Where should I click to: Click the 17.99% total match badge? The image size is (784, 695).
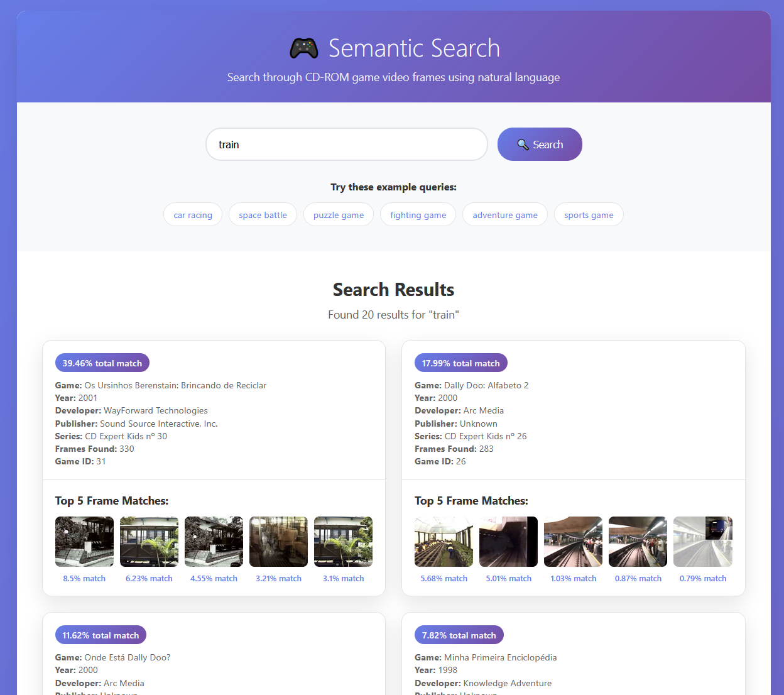click(460, 363)
